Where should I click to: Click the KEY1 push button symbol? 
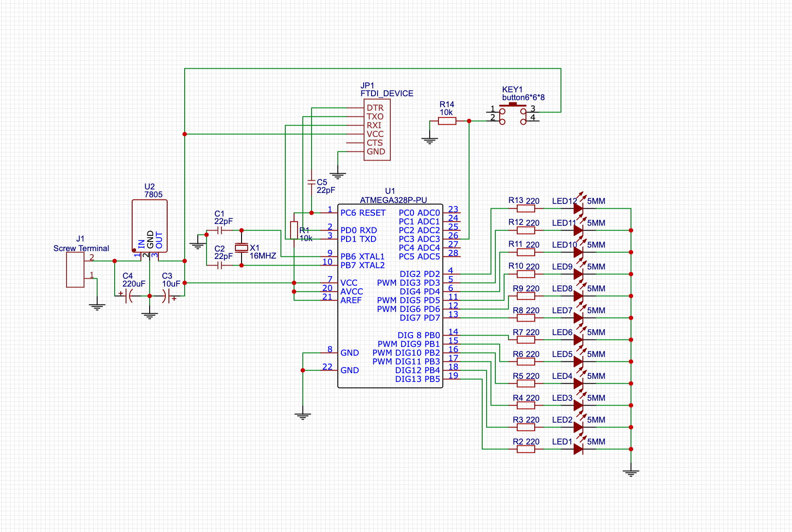coord(512,113)
